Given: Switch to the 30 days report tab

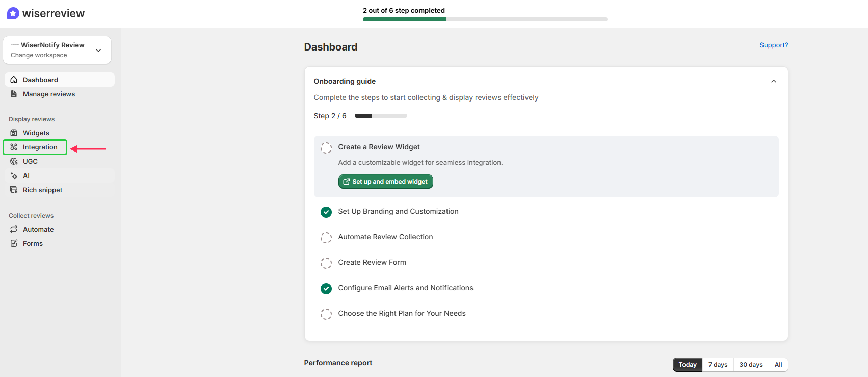Looking at the screenshot, I should pyautogui.click(x=751, y=365).
